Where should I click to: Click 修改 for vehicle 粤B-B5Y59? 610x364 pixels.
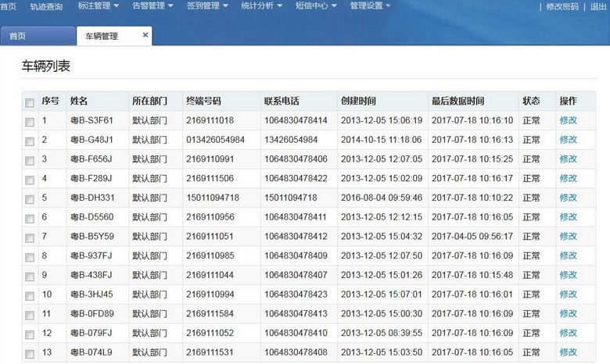click(x=568, y=236)
